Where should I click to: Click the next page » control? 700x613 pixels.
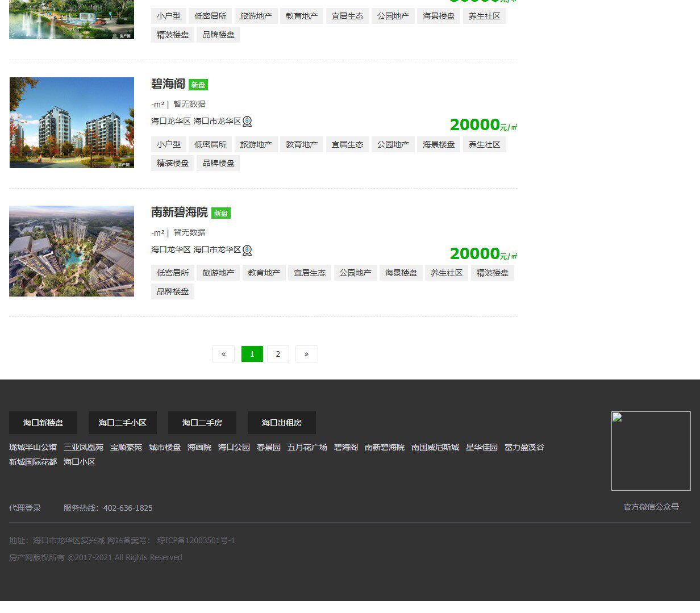point(306,353)
